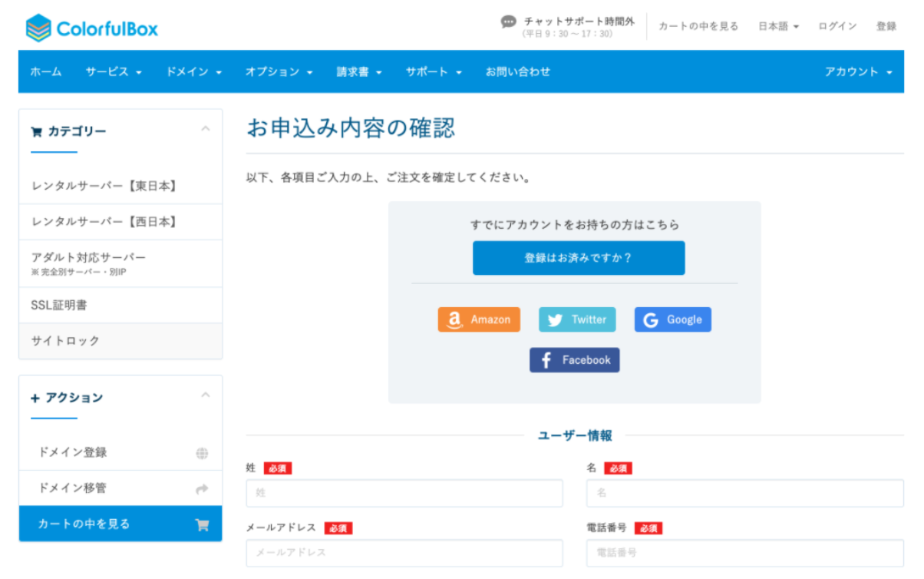Click the cart icon on カートの中を見る button
924x579 pixels.
click(x=202, y=524)
